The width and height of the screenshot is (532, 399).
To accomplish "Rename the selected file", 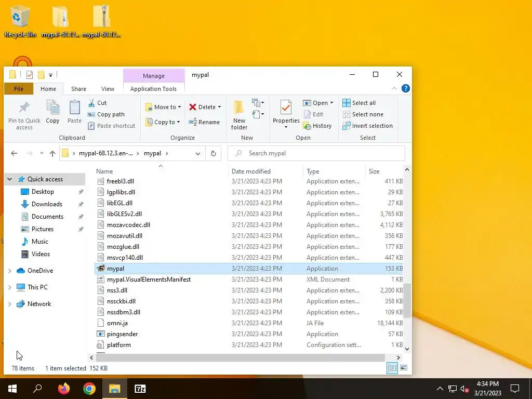I will click(x=204, y=122).
